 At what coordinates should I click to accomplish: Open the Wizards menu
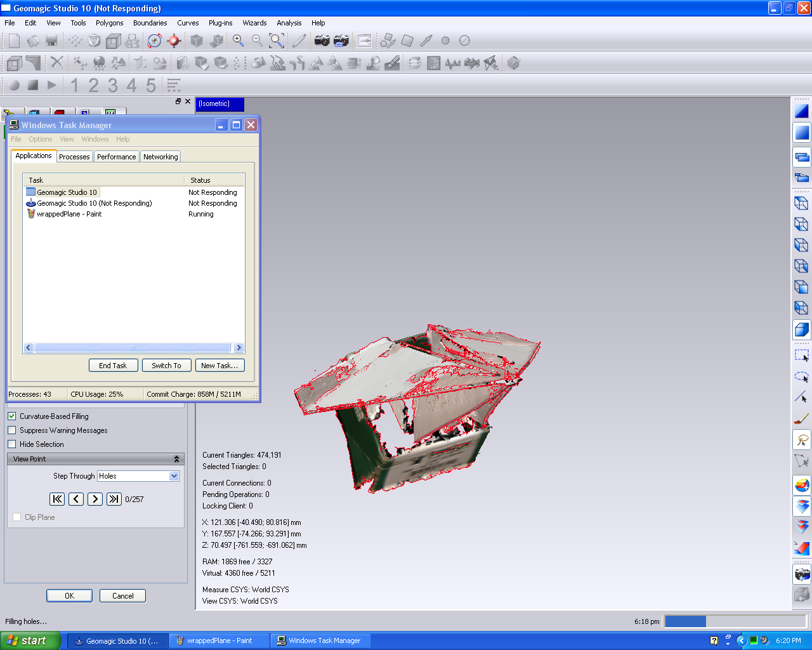click(254, 23)
